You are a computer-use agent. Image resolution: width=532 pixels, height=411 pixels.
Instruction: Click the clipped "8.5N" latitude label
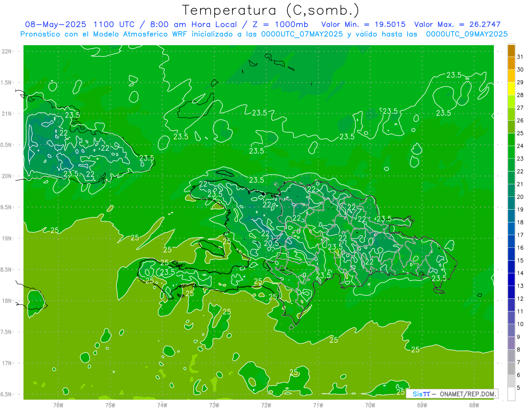pyautogui.click(x=6, y=270)
